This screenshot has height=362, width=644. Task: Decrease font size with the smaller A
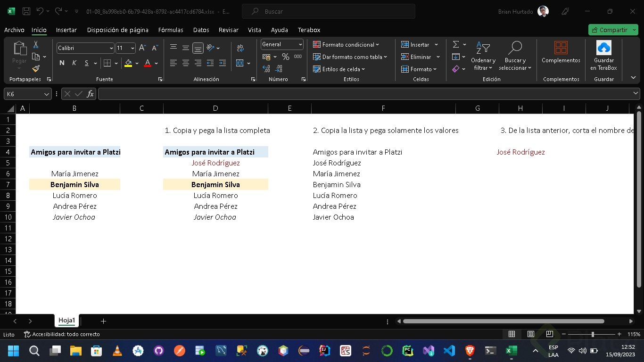[x=155, y=48]
